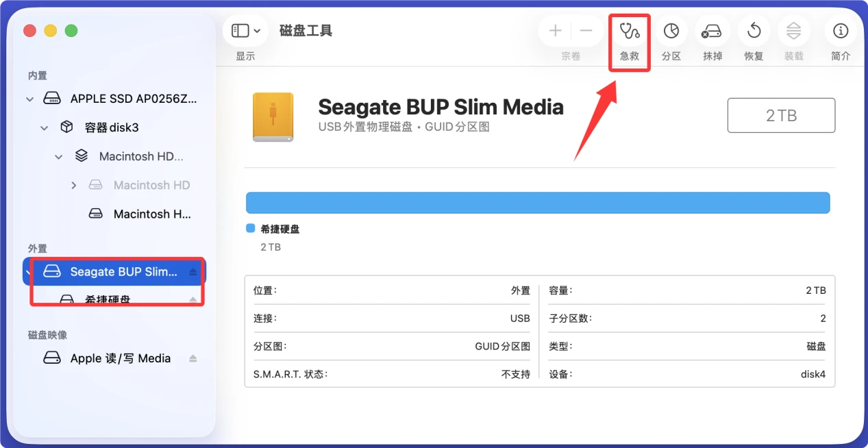
Task: Collapse the 容器 disk3 container
Action: click(x=45, y=128)
